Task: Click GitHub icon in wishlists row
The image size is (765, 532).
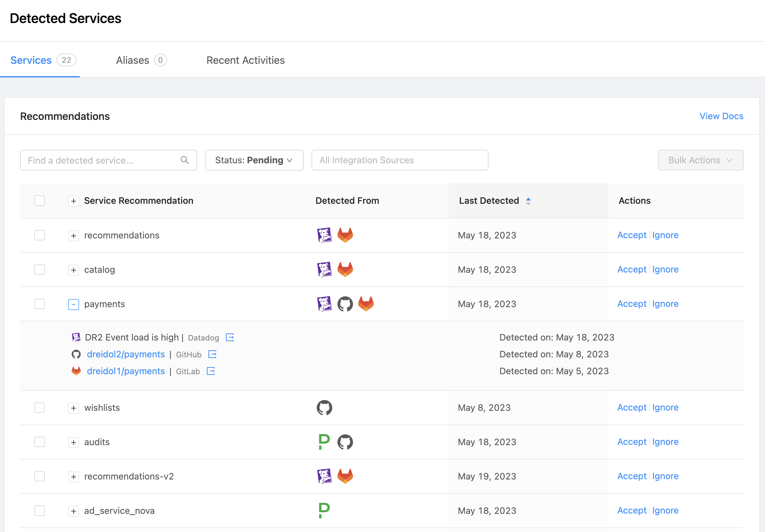Action: pyautogui.click(x=324, y=407)
